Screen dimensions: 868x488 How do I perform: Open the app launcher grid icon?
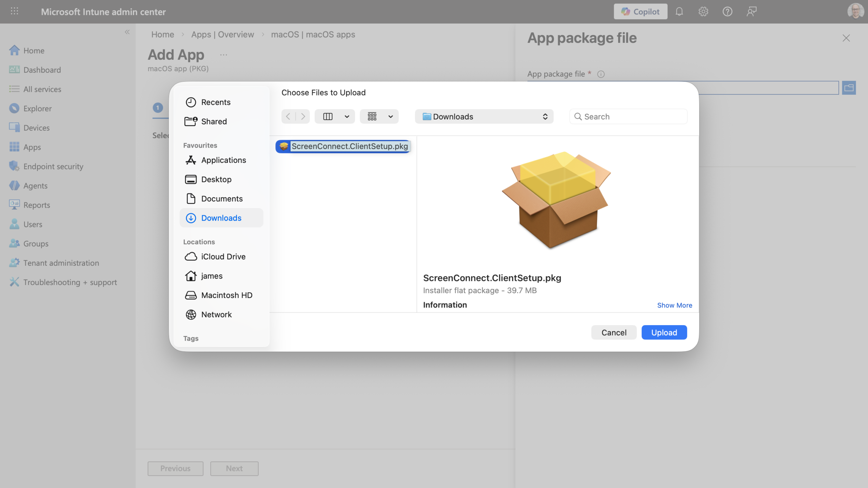click(x=14, y=11)
